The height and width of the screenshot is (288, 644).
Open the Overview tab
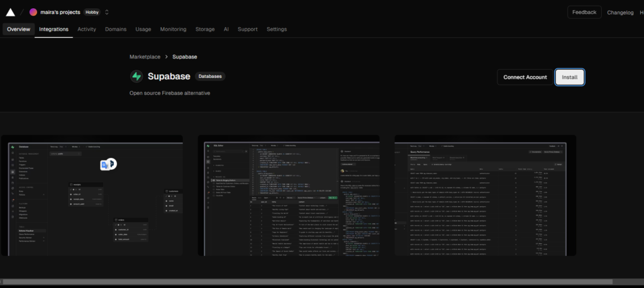18,29
